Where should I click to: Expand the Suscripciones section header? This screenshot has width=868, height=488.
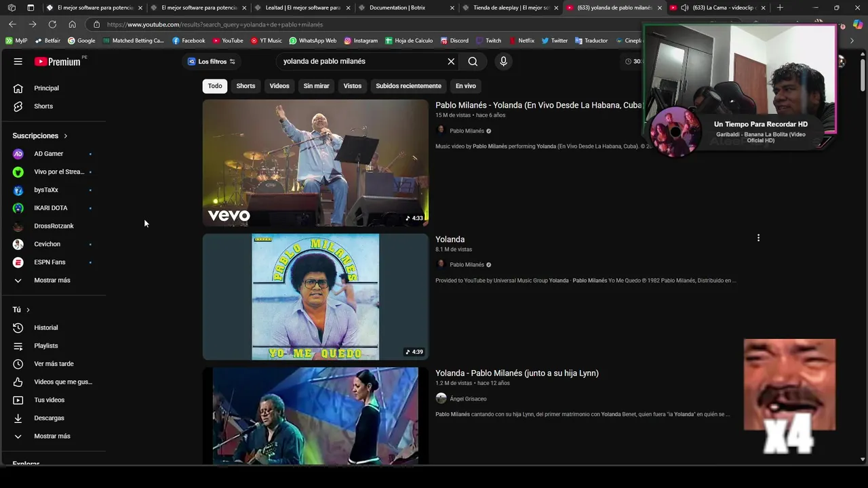point(40,136)
